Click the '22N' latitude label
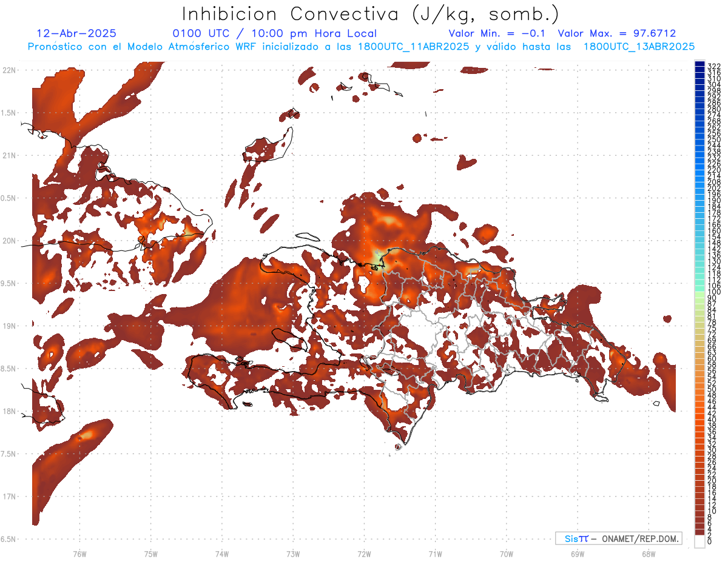Image resolution: width=728 pixels, height=562 pixels. point(9,70)
